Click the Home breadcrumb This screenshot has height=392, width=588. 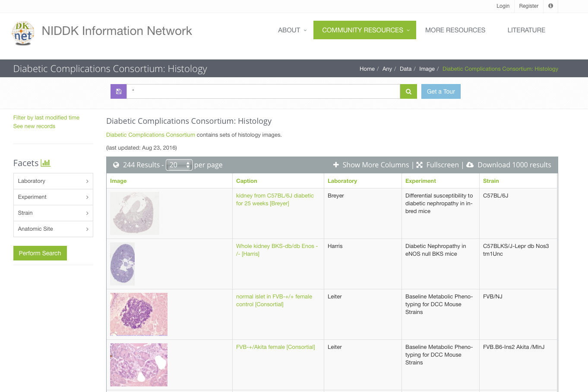pos(367,69)
